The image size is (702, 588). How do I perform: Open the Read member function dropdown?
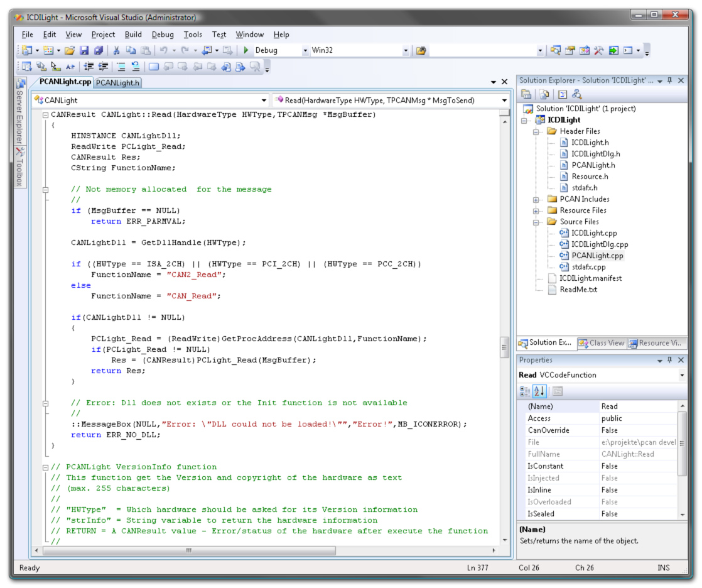click(x=504, y=101)
